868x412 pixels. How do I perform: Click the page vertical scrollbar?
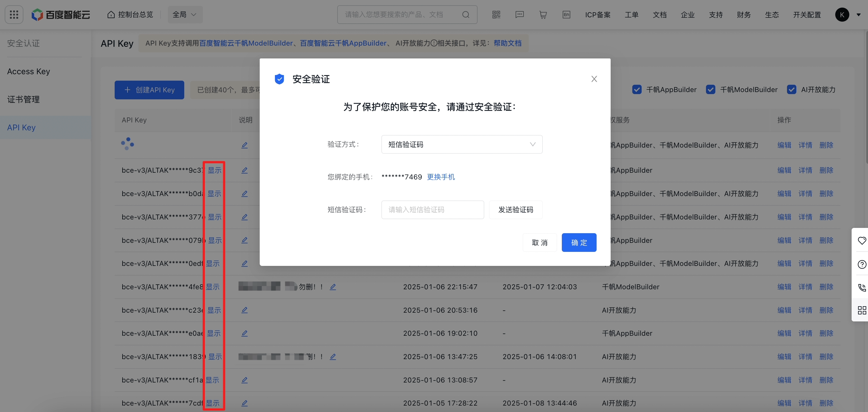tap(866, 98)
